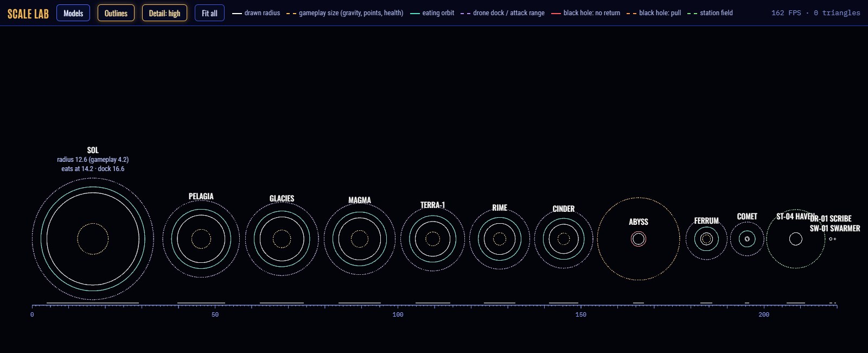Viewport: 868px width, 353px height.
Task: Click the PELAGIA label
Action: point(201,196)
